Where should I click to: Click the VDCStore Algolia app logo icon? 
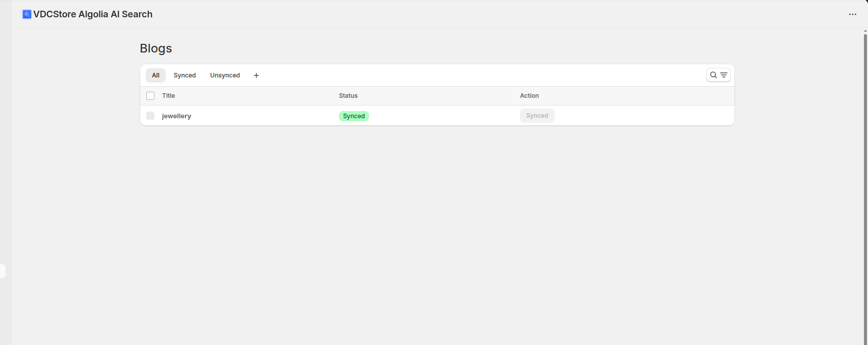click(x=27, y=14)
